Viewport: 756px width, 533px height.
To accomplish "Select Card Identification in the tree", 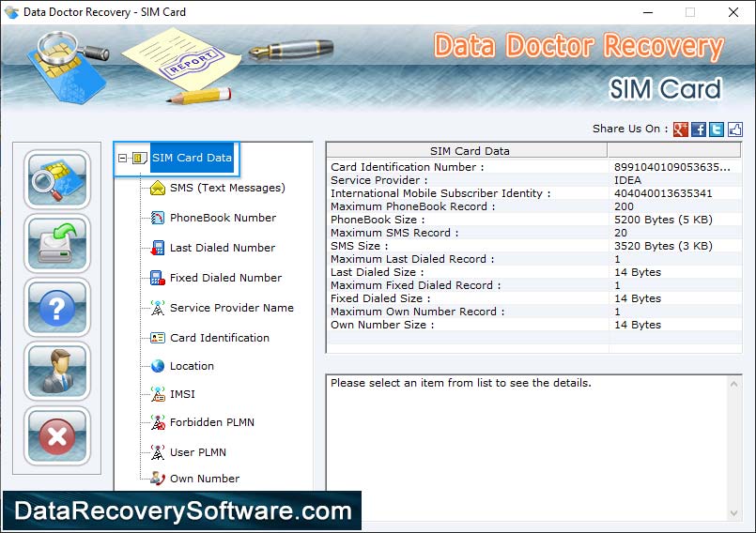I will [220, 337].
